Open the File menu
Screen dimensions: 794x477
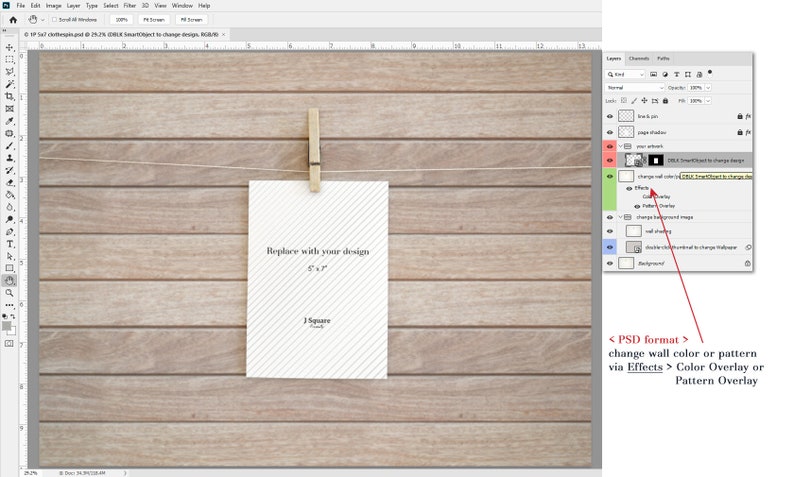tap(21, 6)
